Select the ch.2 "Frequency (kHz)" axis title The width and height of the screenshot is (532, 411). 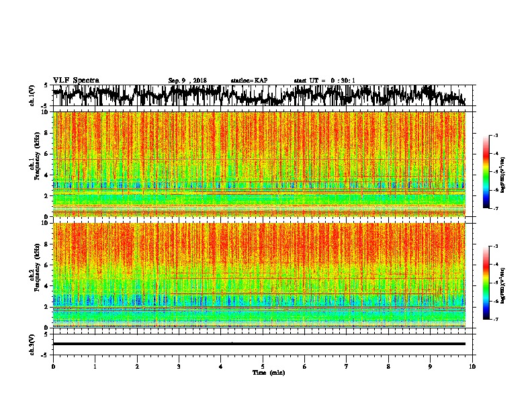(x=37, y=267)
